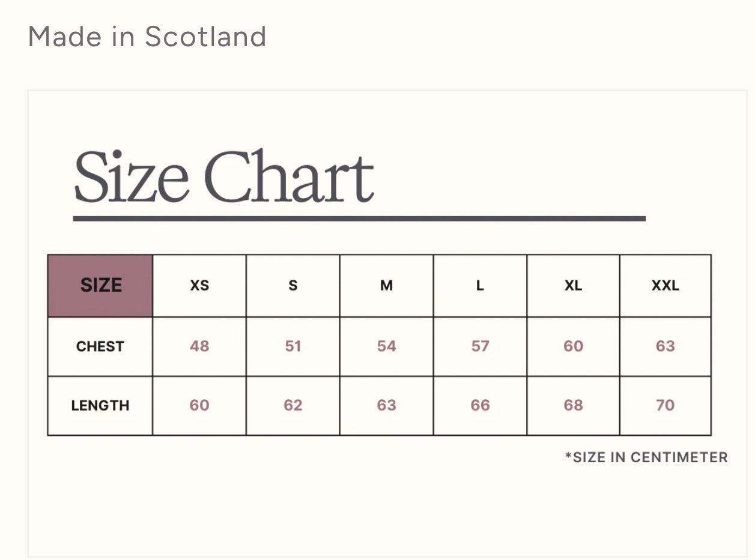This screenshot has height=560, width=755.
Task: Click length value 62 for S
Action: coord(293,406)
